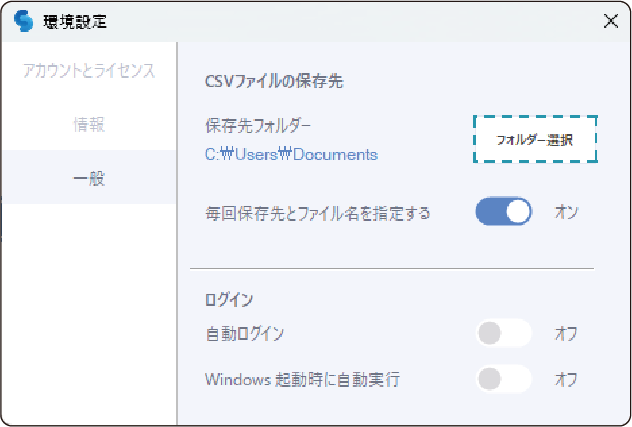Click the オン status text
The image size is (632, 427).
click(566, 212)
